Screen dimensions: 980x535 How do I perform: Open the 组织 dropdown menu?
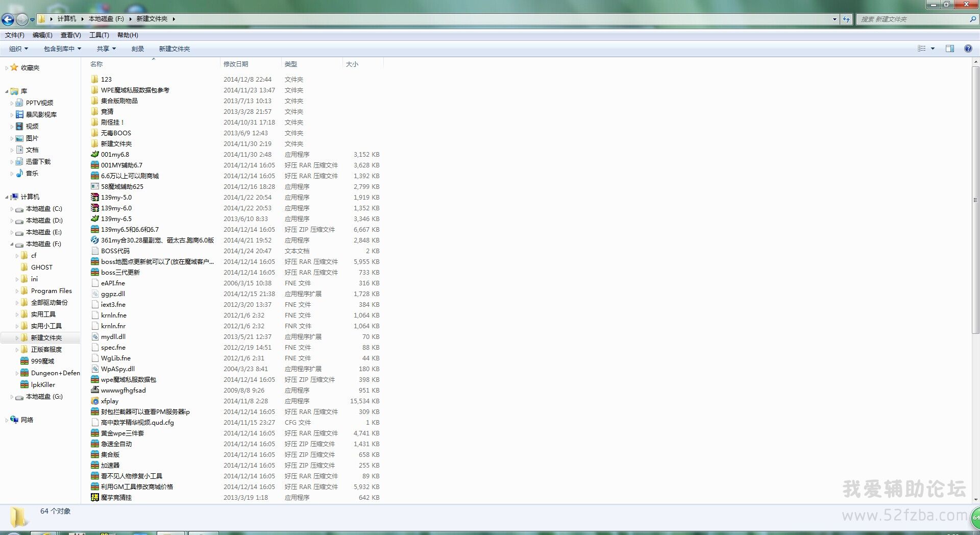(x=18, y=49)
